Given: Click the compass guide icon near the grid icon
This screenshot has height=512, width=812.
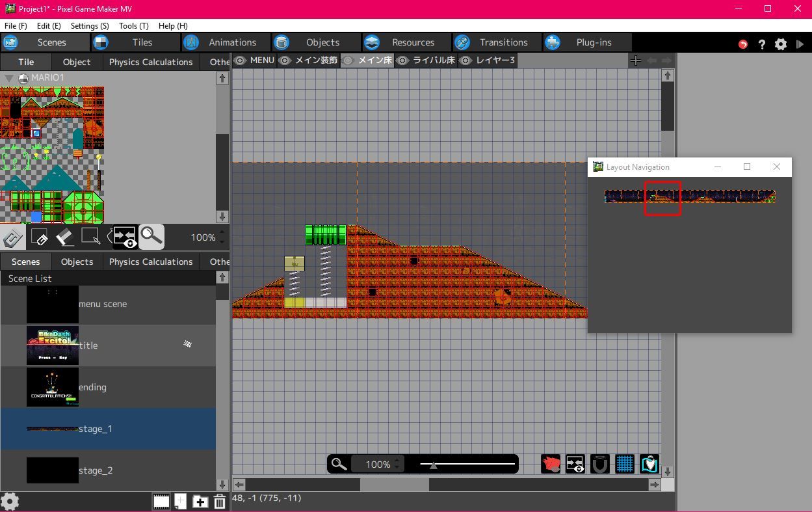Looking at the screenshot, I should (x=649, y=464).
